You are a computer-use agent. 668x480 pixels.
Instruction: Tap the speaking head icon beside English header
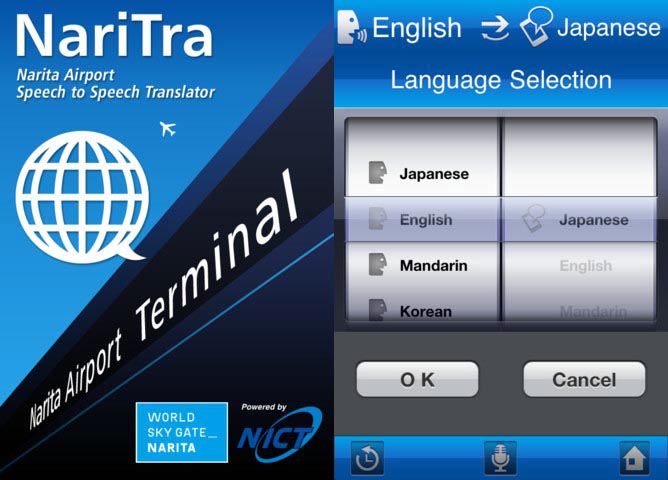[x=352, y=28]
